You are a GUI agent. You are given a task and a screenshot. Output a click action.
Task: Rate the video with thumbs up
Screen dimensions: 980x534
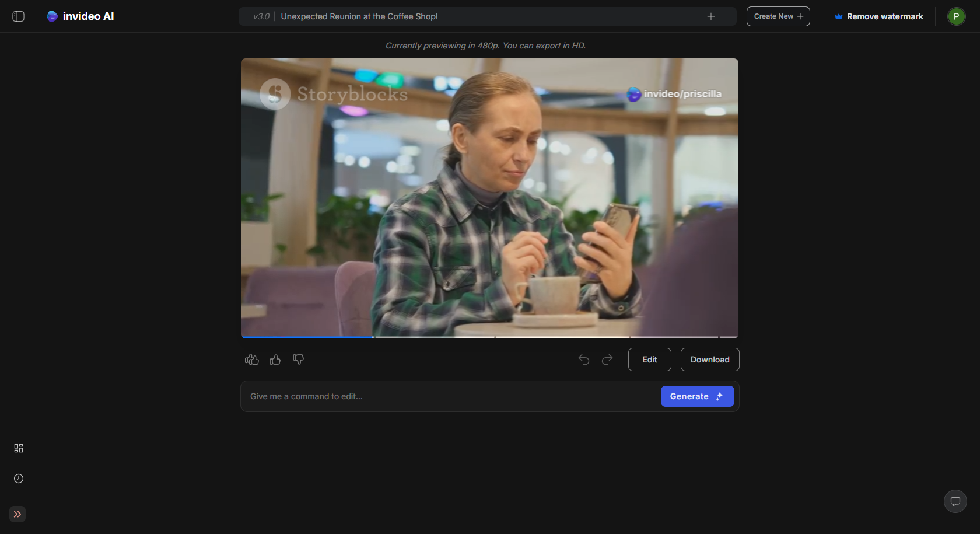point(275,360)
